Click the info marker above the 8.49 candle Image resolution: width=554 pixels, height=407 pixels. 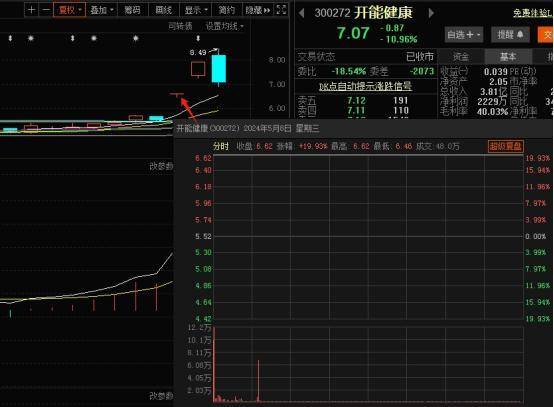pyautogui.click(x=198, y=38)
